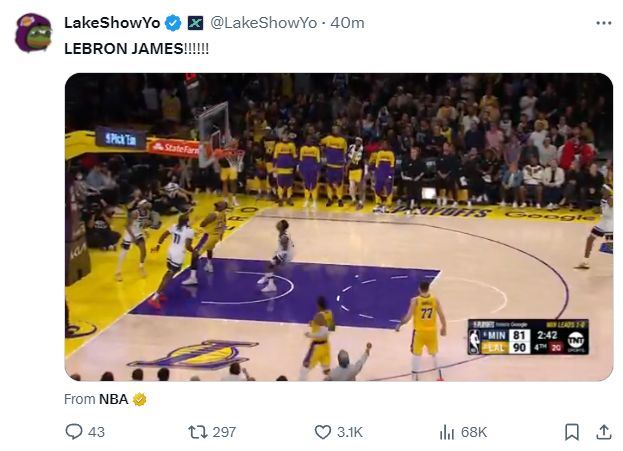Open the @LakeShowYo handle link
The height and width of the screenshot is (451, 623).
263,22
